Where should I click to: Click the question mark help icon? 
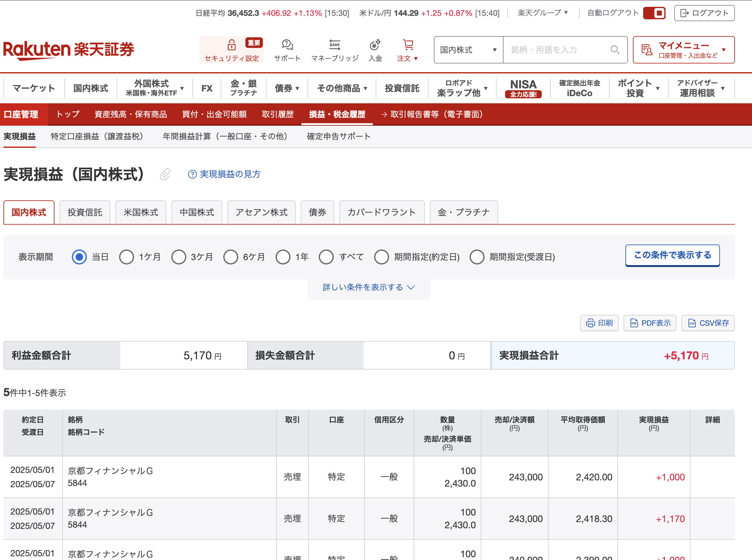192,174
